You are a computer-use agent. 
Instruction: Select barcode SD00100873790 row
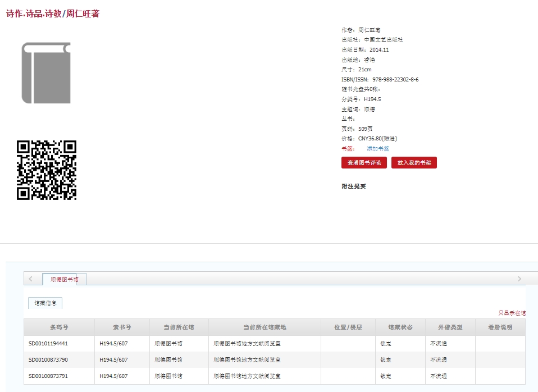48,360
